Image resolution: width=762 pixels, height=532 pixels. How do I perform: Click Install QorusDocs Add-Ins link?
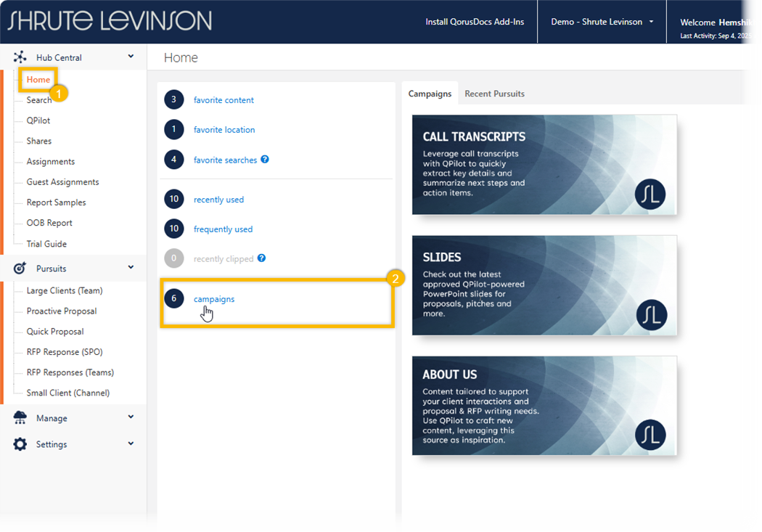473,22
